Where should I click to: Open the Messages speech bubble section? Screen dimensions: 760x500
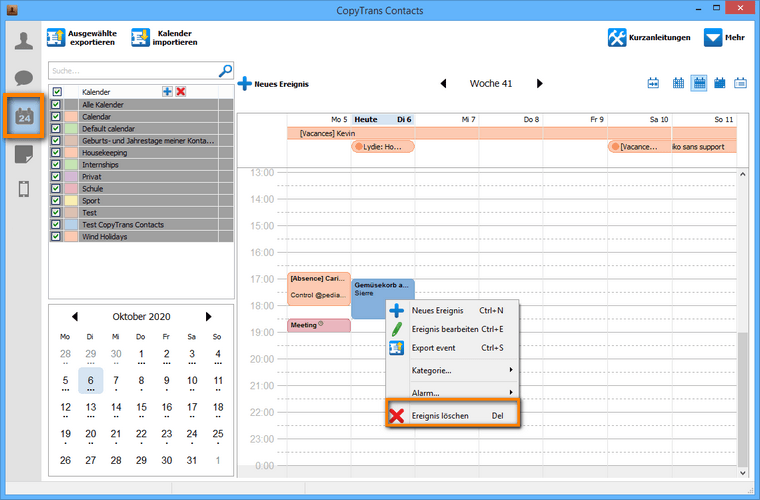pos(23,78)
